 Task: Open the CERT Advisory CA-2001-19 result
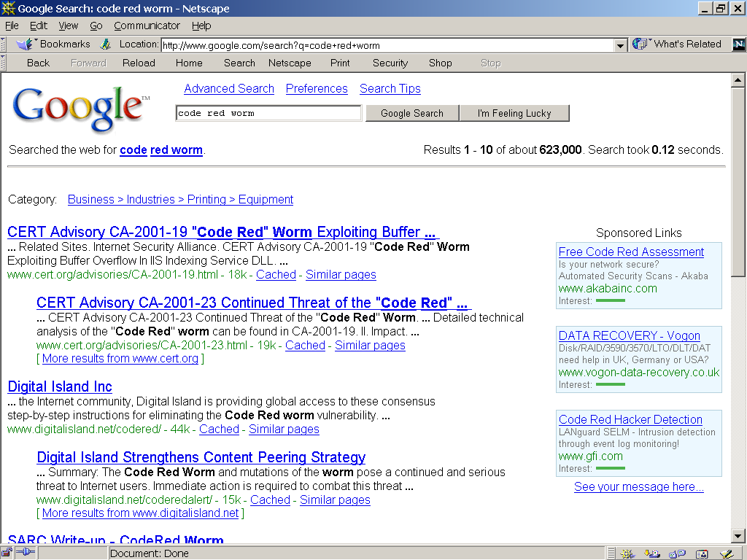click(222, 232)
